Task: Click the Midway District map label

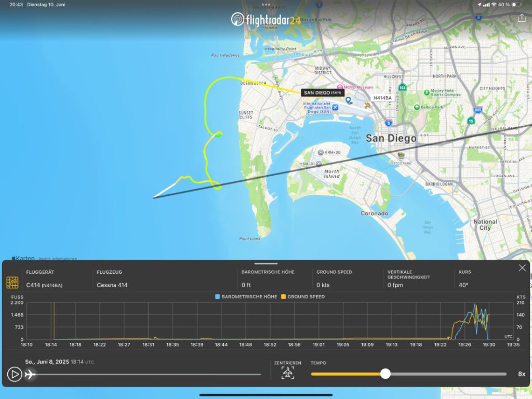Action: [x=323, y=70]
